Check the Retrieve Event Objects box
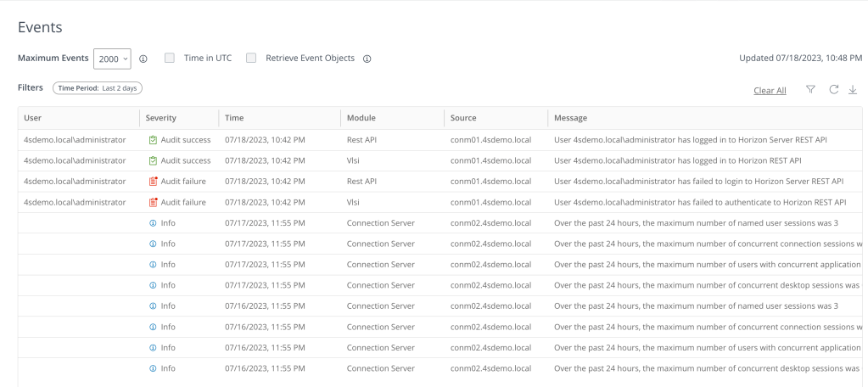Screen dimensions: 868x387 pyautogui.click(x=251, y=59)
